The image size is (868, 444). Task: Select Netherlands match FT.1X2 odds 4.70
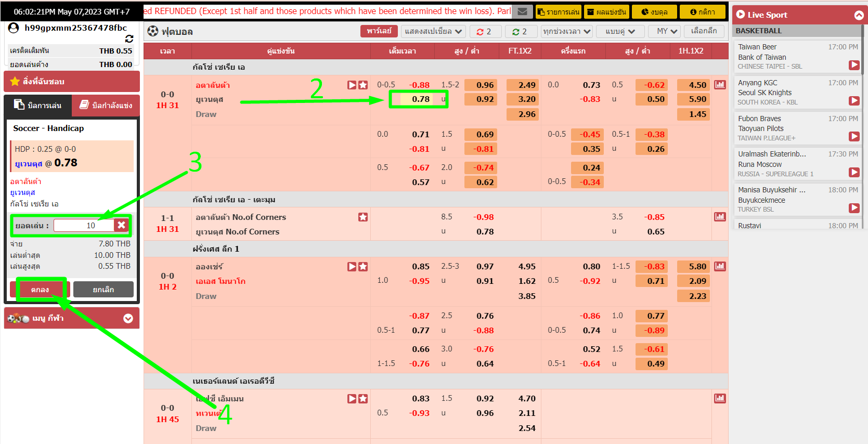click(527, 398)
